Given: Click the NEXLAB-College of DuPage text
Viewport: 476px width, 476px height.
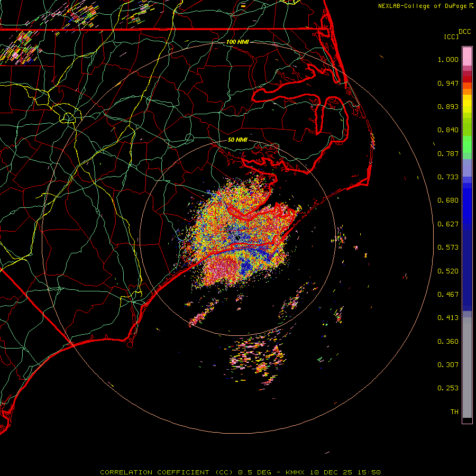Looking at the screenshot, I should point(423,6).
